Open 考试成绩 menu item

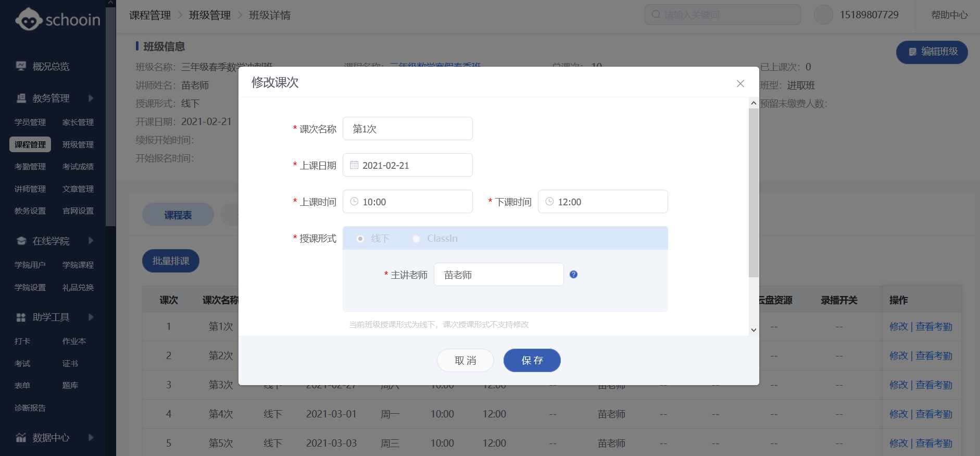click(x=78, y=166)
